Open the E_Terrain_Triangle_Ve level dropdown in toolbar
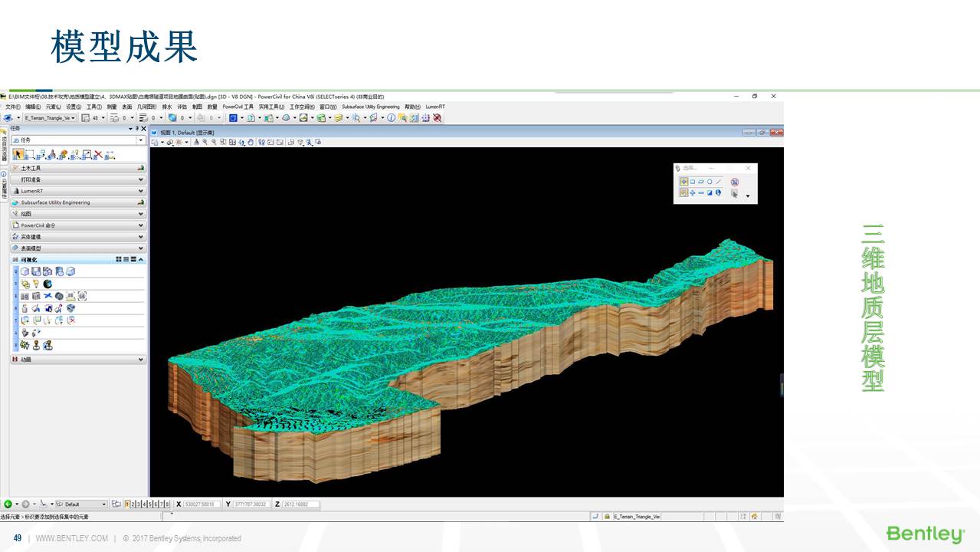Screen dimensions: 980x552 [x=50, y=118]
